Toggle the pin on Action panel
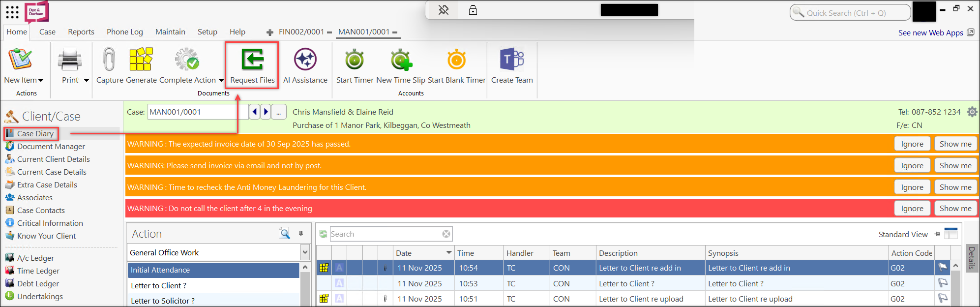Screen dimensions: 980x307 301,234
